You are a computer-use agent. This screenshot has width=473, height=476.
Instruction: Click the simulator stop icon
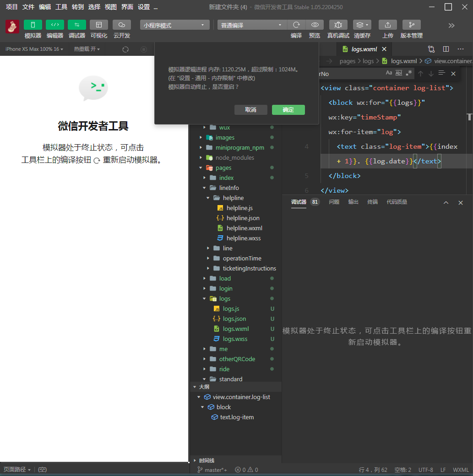[144, 49]
